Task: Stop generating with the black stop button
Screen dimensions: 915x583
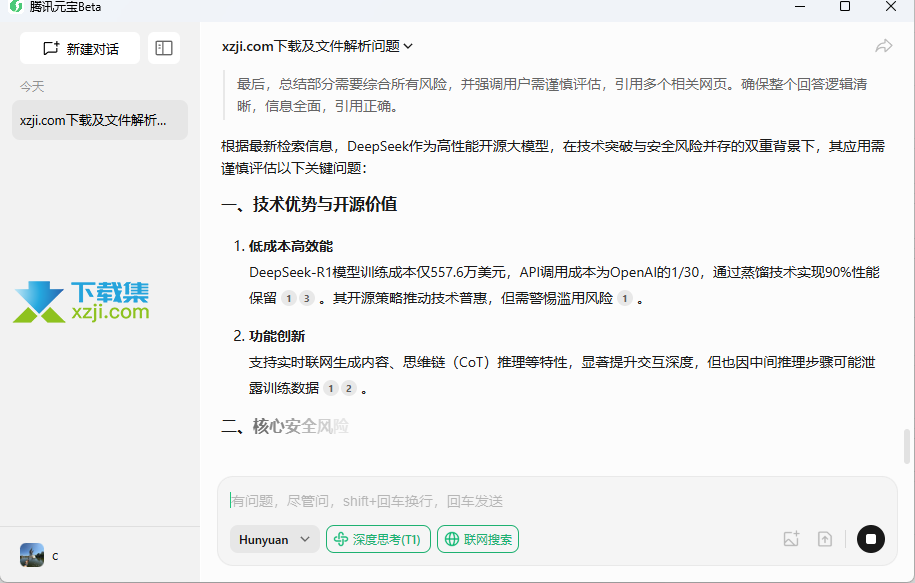Action: pyautogui.click(x=871, y=539)
